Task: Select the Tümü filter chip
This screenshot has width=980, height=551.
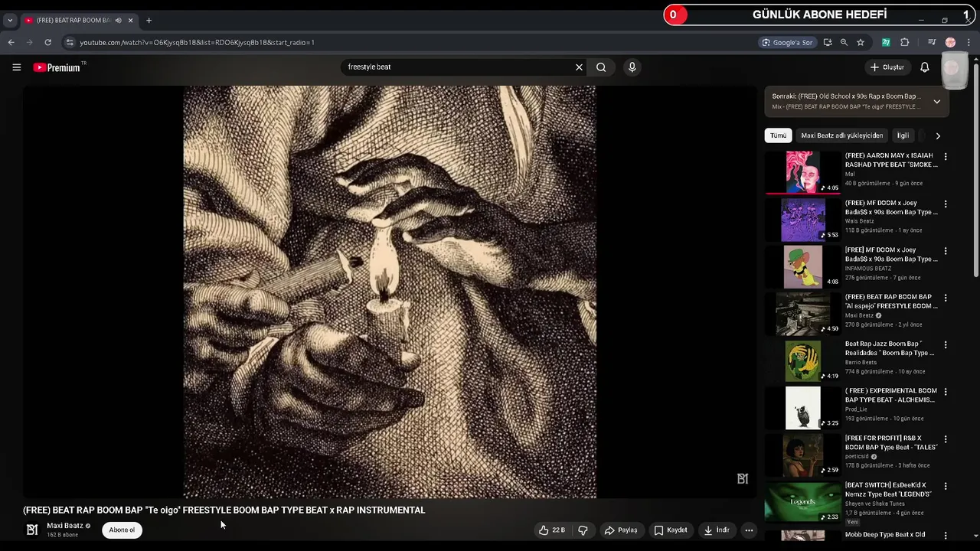Action: (778, 135)
